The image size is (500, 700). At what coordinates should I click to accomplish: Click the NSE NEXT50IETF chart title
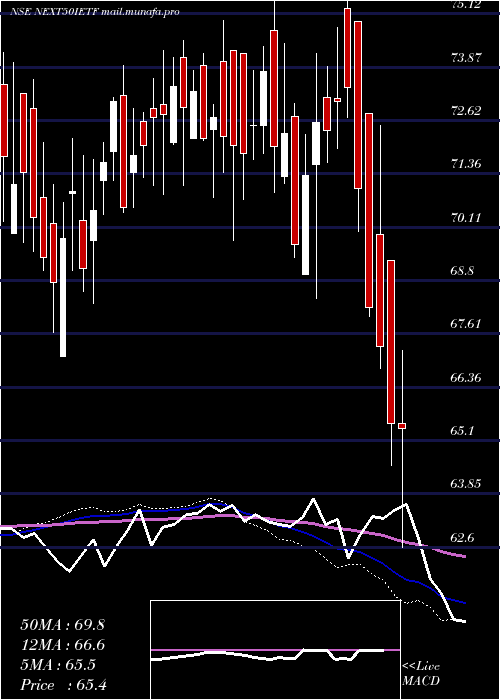pyautogui.click(x=94, y=12)
